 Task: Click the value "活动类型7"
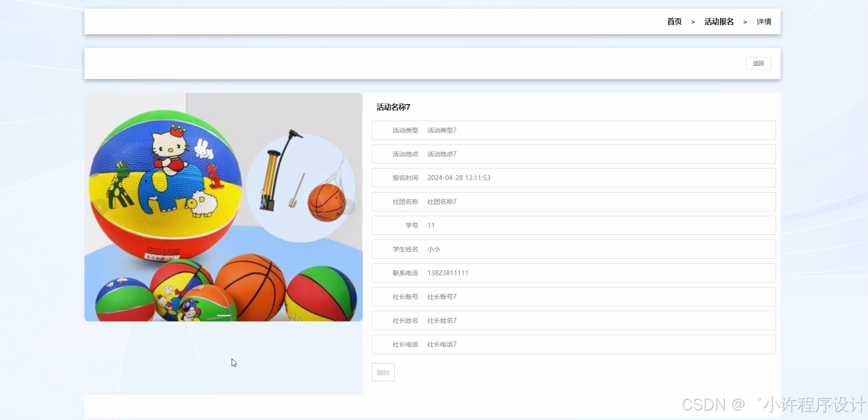442,130
